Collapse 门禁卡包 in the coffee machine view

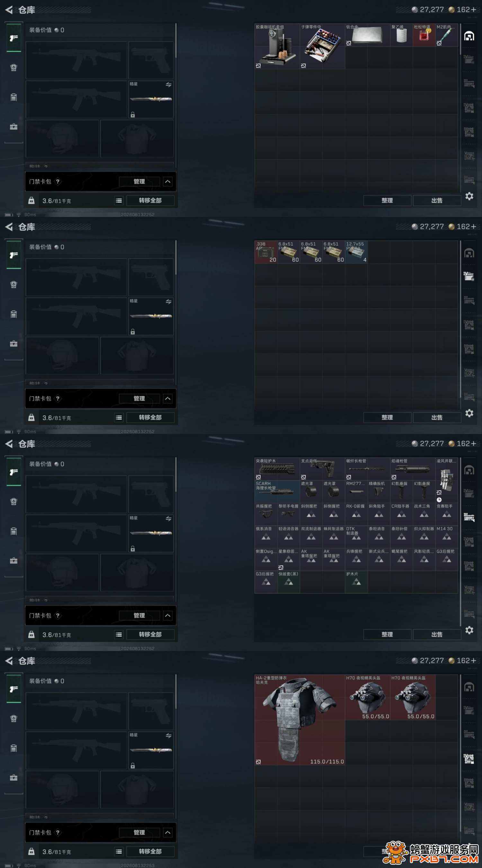point(168,182)
